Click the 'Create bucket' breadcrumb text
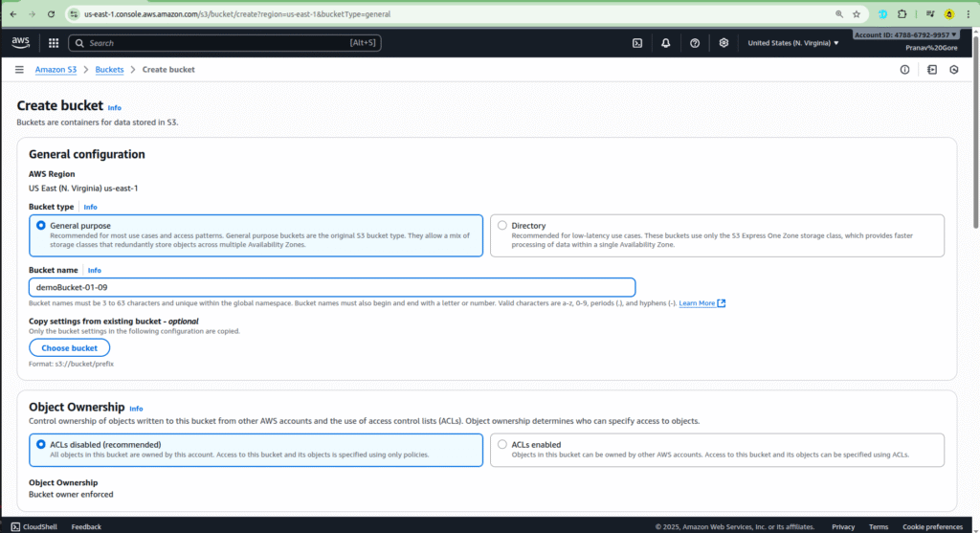Screen dimensions: 980x533 [168, 69]
